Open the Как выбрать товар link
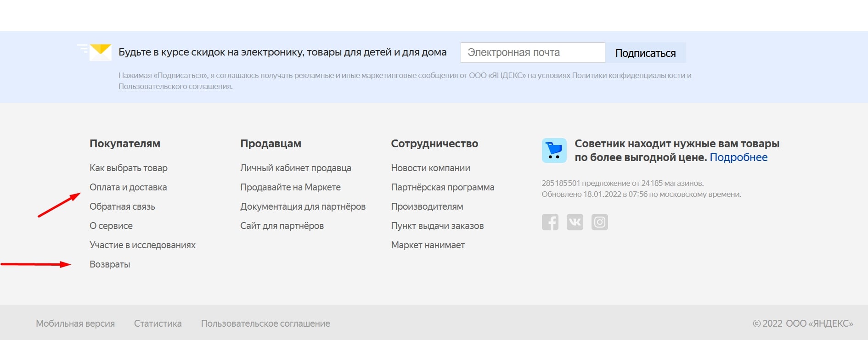Viewport: 868px width, 340px height. (x=129, y=168)
